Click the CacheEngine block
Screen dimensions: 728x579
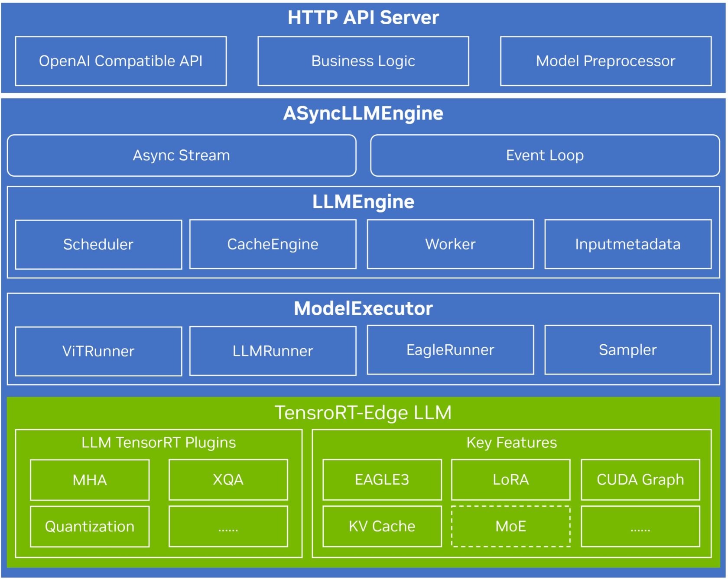pos(273,244)
